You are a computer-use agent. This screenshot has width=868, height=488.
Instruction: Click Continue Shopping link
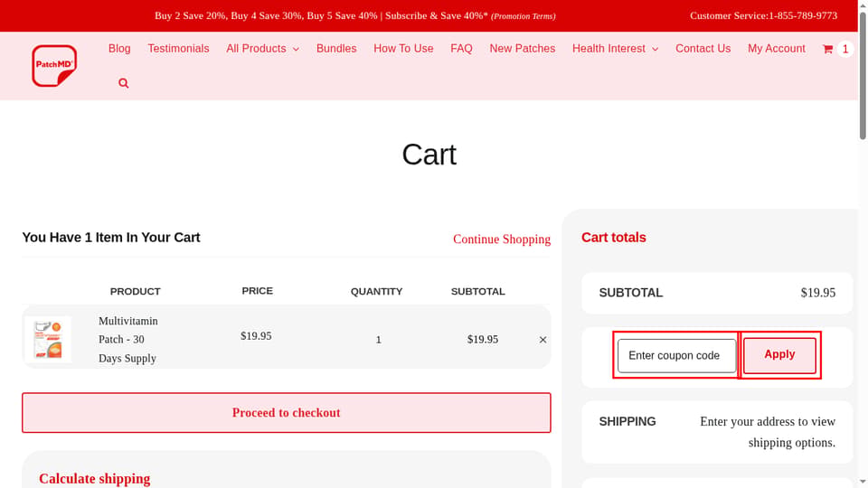coord(502,239)
